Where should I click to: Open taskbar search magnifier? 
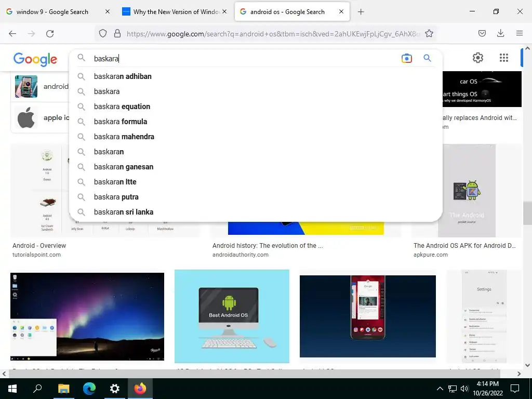[37, 389]
